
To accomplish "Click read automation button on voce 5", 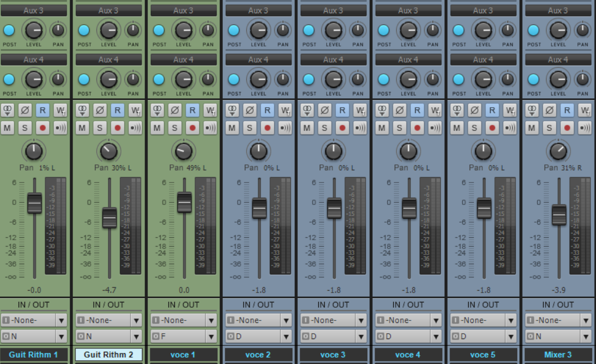I will (492, 111).
